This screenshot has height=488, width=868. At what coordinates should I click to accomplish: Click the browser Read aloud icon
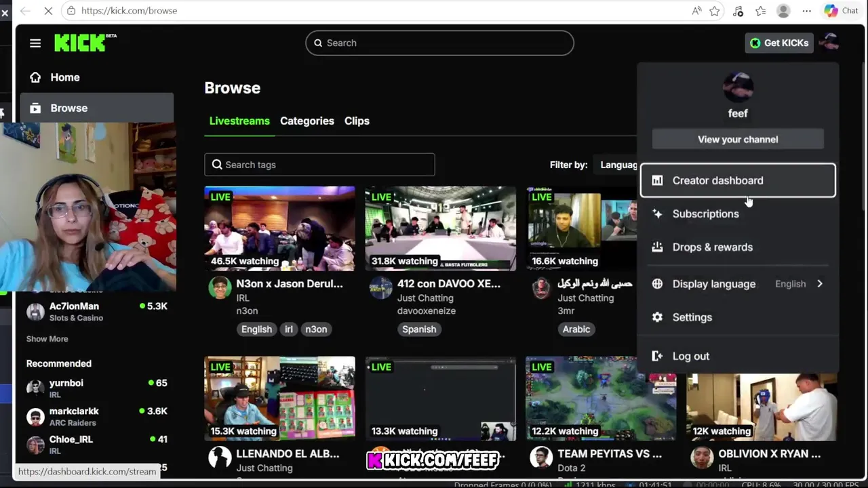[696, 11]
